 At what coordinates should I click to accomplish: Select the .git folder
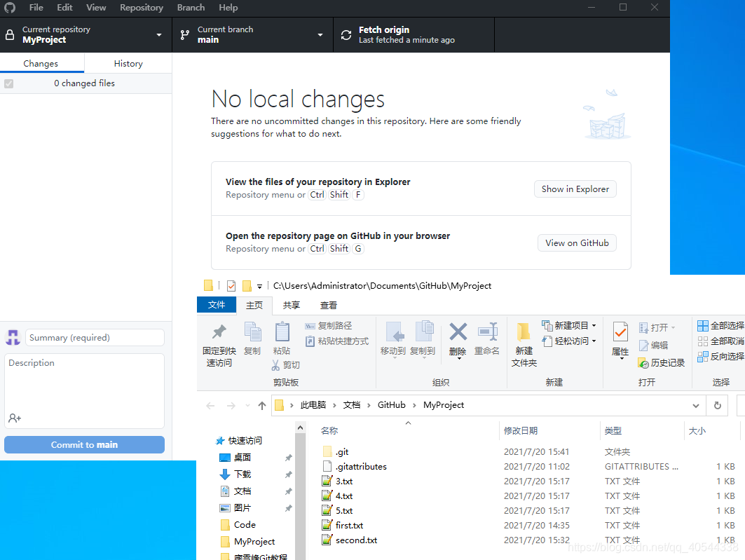(x=343, y=451)
